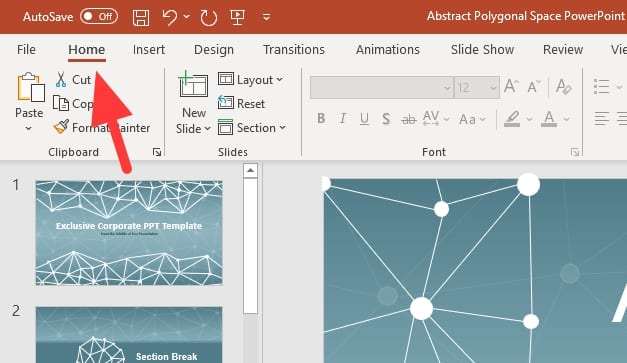Click the Redo icon
Image resolution: width=627 pixels, height=363 pixels.
tap(209, 18)
